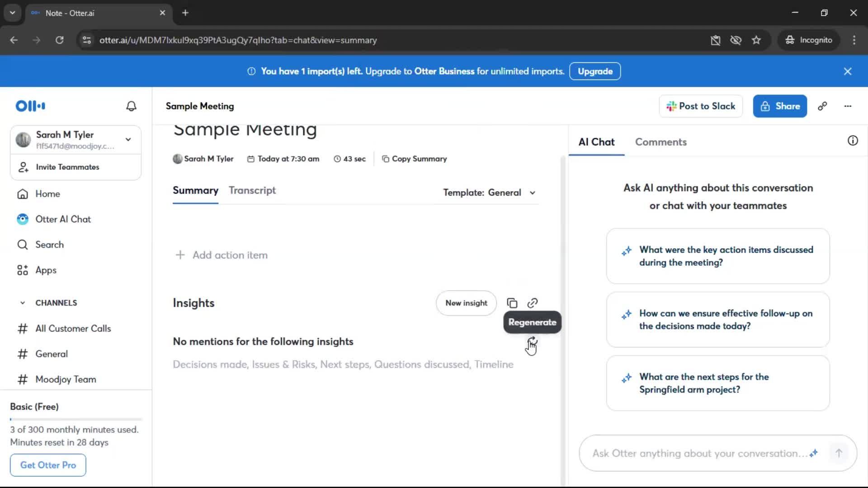Open the Template: General dropdown
This screenshot has height=488, width=868.
(490, 193)
